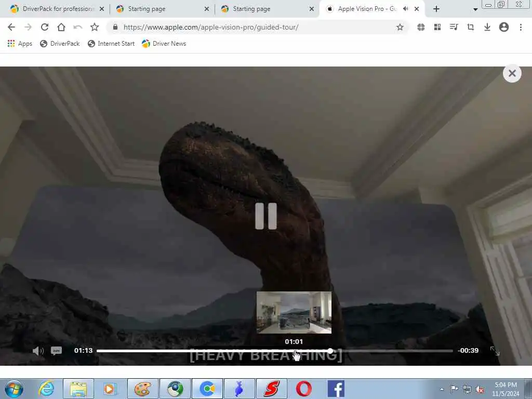Open the Driver News bookmark
This screenshot has height=399, width=532.
pos(164,44)
